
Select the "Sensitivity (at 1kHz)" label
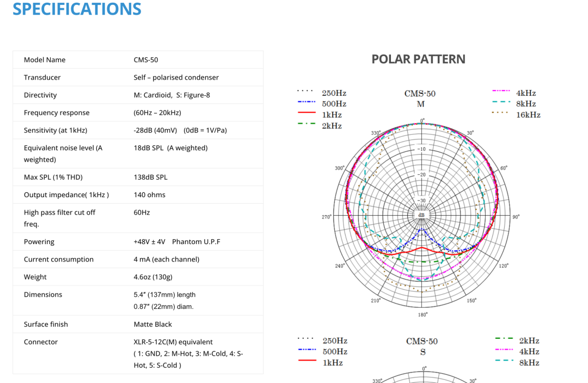[x=56, y=130]
